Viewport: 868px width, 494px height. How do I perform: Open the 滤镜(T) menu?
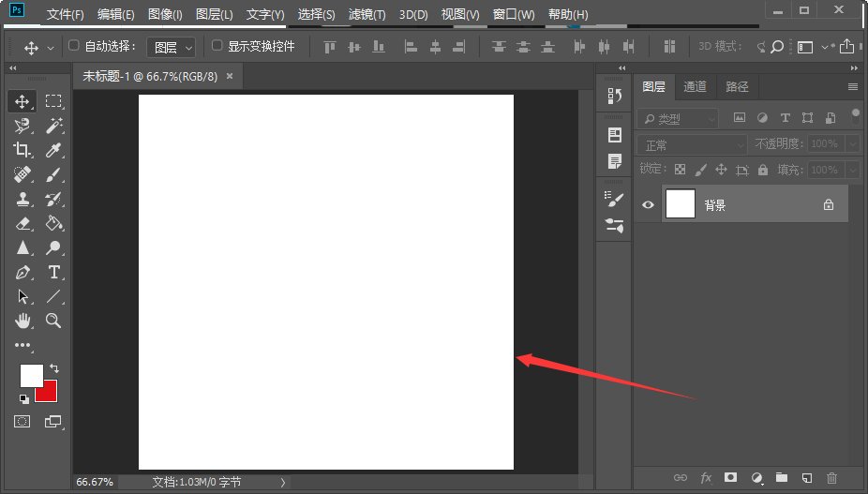(x=367, y=15)
